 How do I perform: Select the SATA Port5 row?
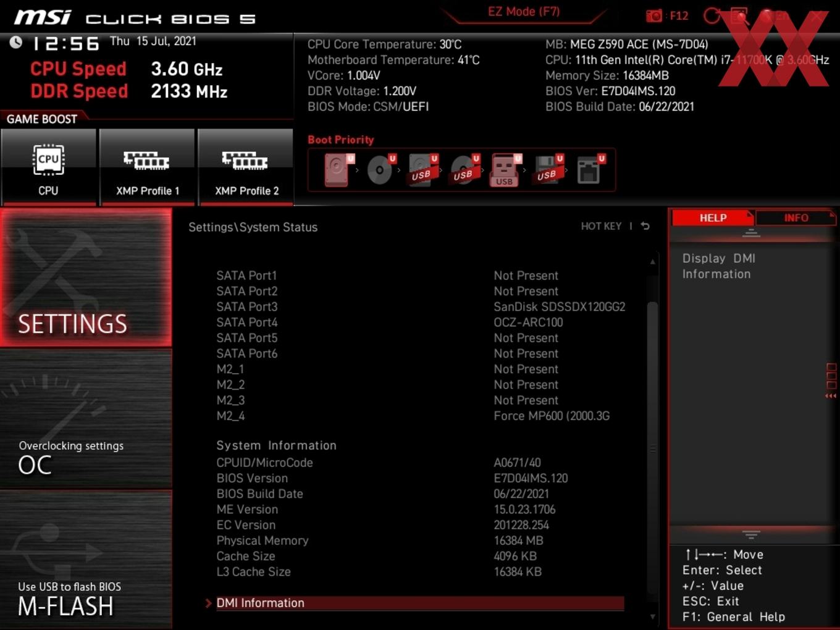[x=420, y=338]
